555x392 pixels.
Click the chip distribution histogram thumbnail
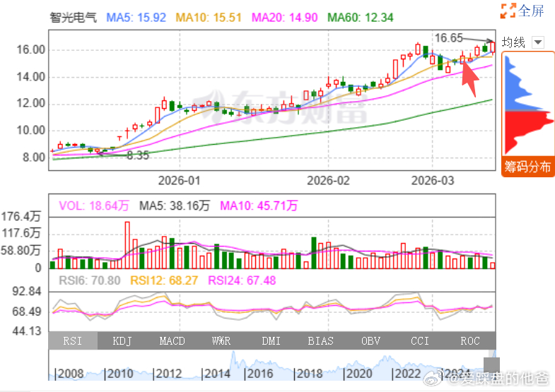click(527, 105)
